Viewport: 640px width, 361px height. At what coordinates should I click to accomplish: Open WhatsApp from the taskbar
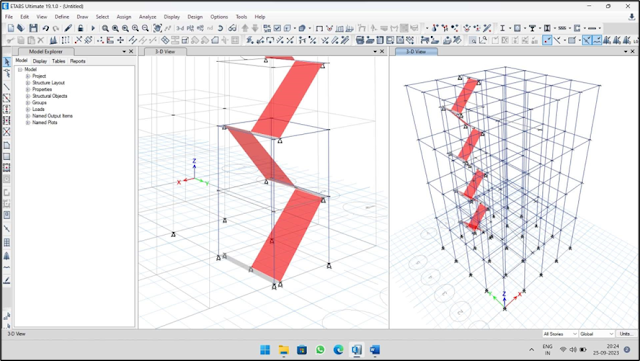point(320,350)
